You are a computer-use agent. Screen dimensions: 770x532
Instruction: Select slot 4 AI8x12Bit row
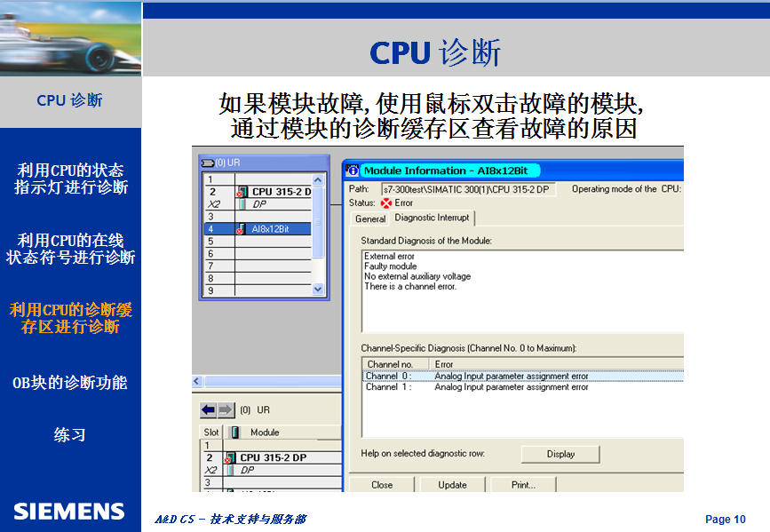click(258, 229)
